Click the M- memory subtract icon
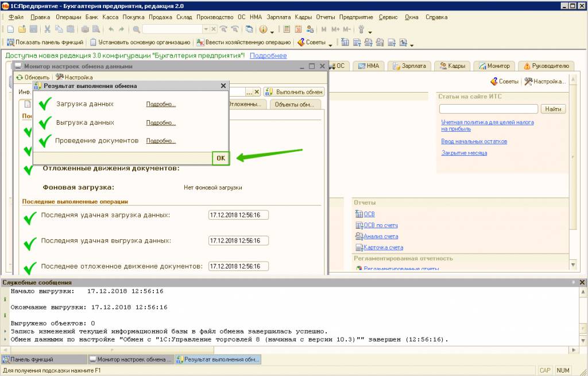The image size is (588, 376). point(347,29)
